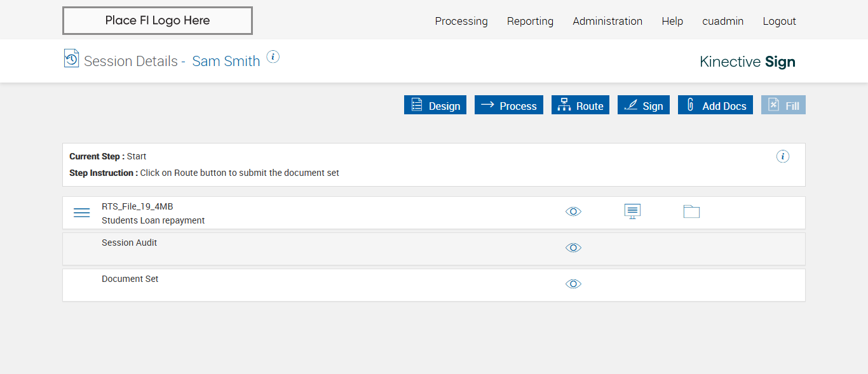Click the Sign button

(x=643, y=105)
